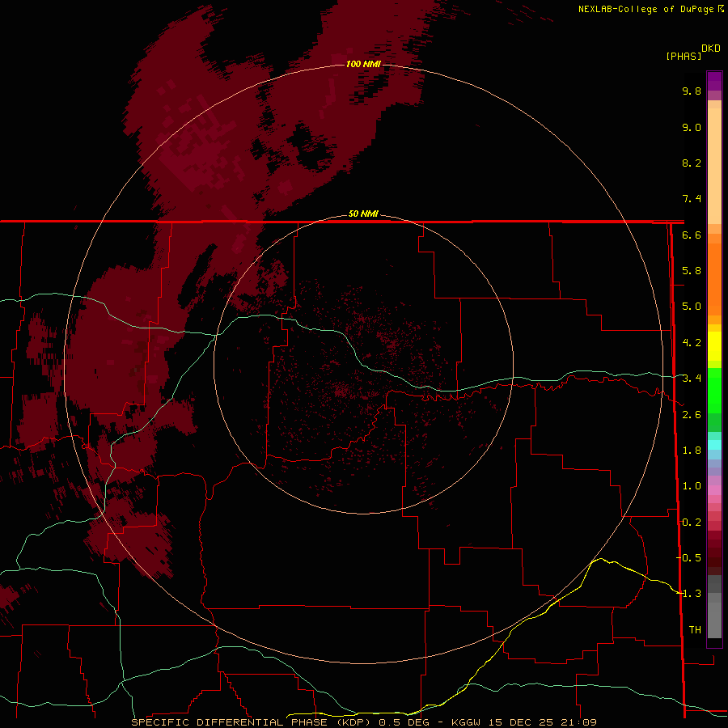The width and height of the screenshot is (728, 728).
Task: Click the Specific Differential Phase caption text
Action: [364, 722]
